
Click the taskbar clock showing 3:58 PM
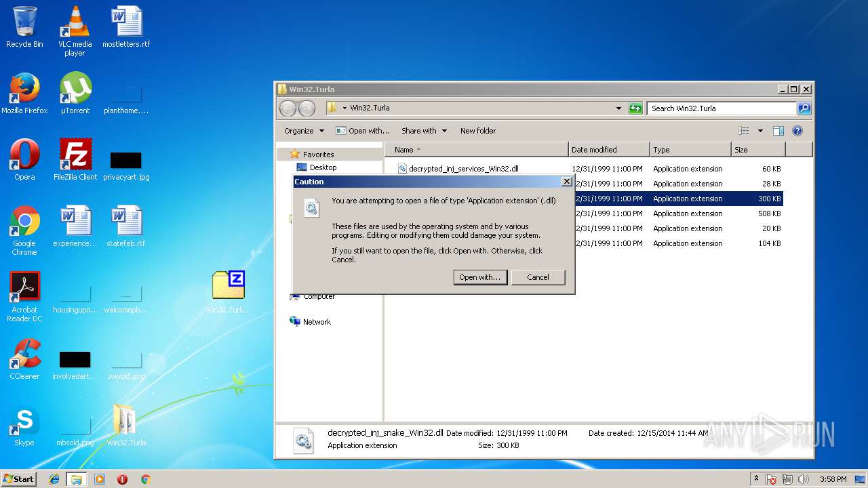pyautogui.click(x=833, y=479)
